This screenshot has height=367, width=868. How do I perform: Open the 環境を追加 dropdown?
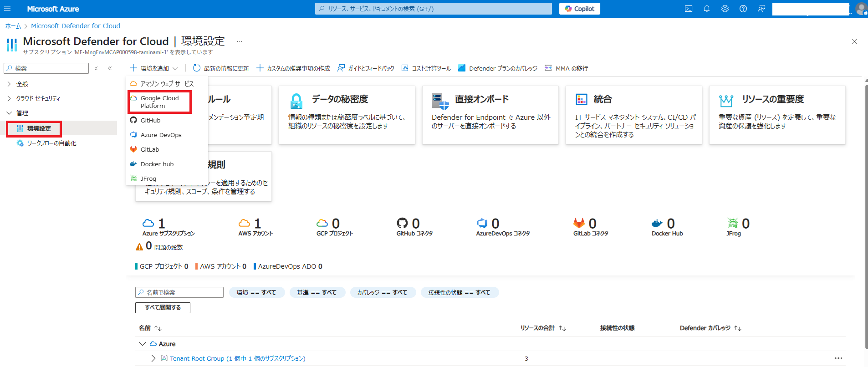(154, 68)
